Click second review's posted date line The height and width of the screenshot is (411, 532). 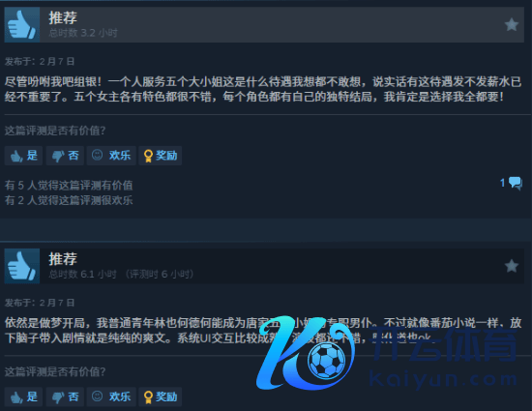tap(40, 303)
